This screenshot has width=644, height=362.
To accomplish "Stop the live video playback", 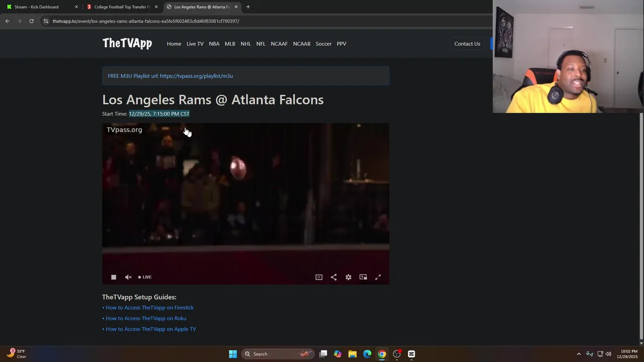I will [114, 277].
